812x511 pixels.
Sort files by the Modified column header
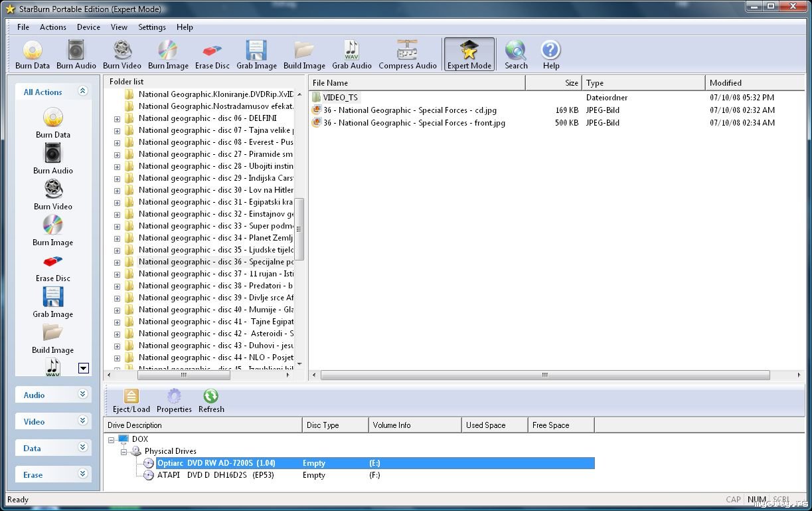coord(754,83)
